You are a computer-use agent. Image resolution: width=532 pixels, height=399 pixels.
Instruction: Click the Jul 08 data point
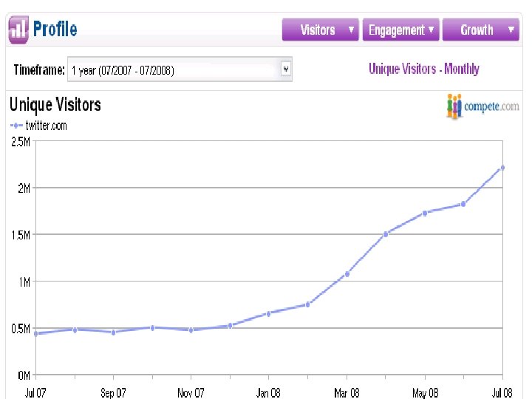(x=502, y=168)
